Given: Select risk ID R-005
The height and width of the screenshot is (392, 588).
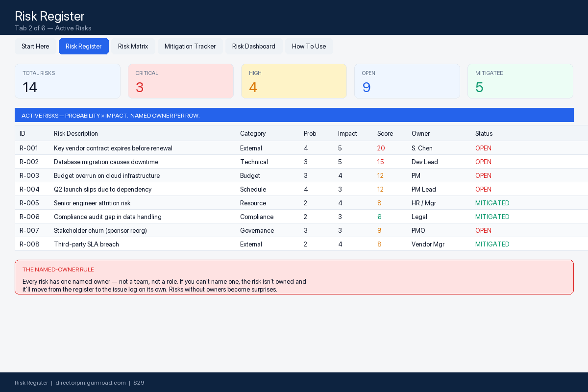Looking at the screenshot, I should point(29,203).
